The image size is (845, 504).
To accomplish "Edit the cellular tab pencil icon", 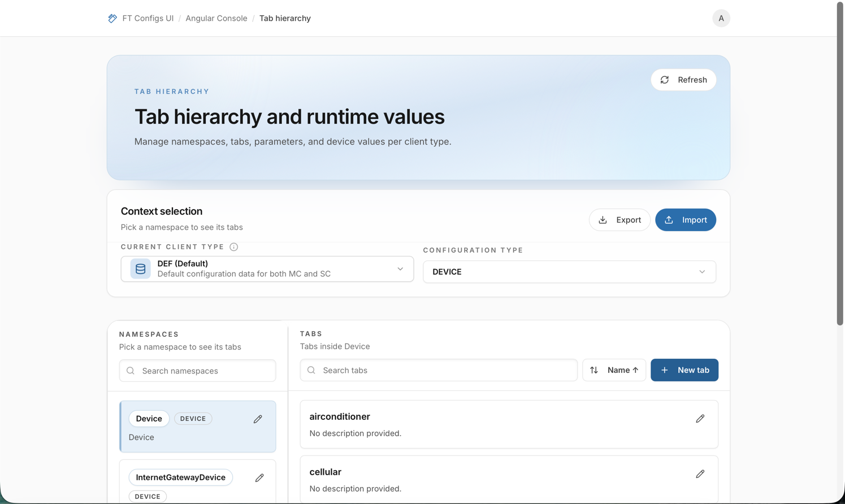I will pyautogui.click(x=700, y=474).
